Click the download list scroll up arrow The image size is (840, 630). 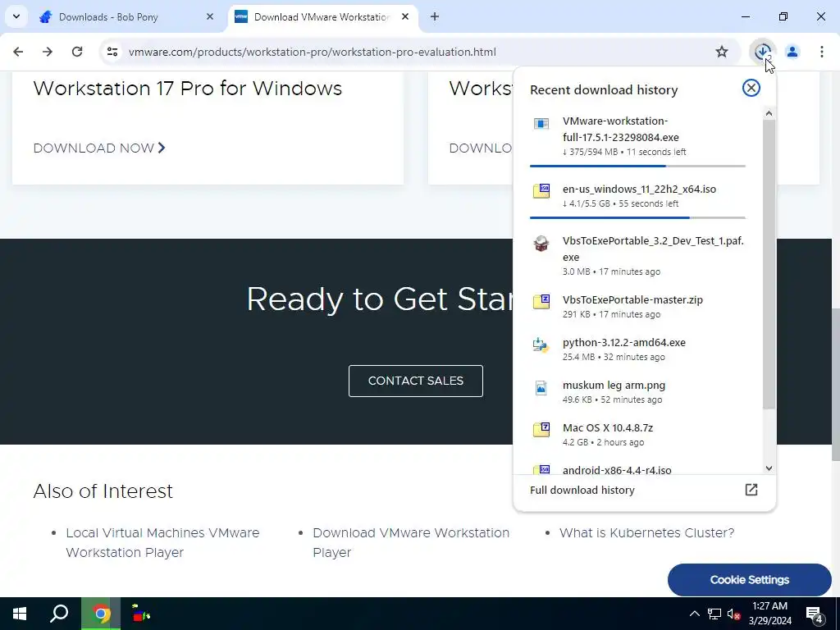[x=769, y=113]
